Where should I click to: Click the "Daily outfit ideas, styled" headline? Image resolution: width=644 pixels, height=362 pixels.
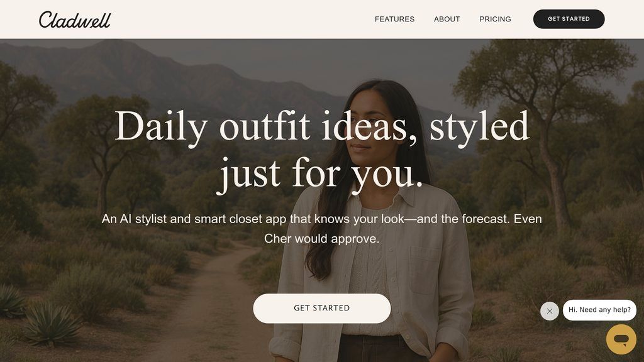click(321, 127)
